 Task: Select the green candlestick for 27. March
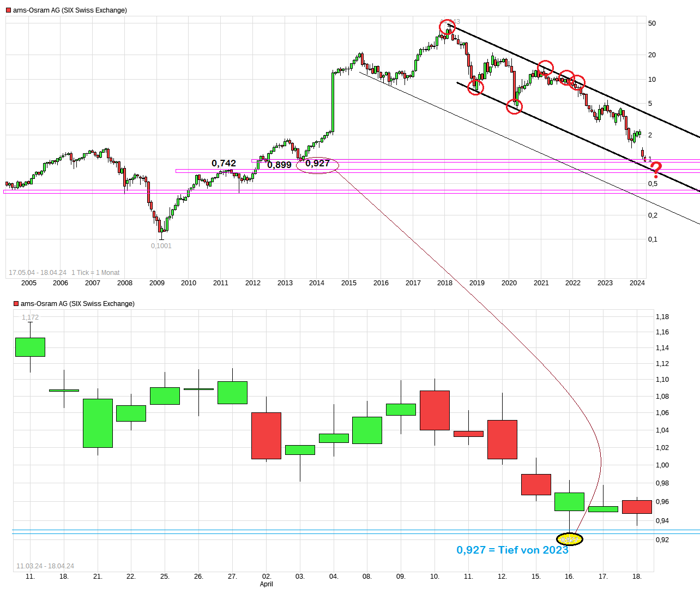click(x=232, y=393)
